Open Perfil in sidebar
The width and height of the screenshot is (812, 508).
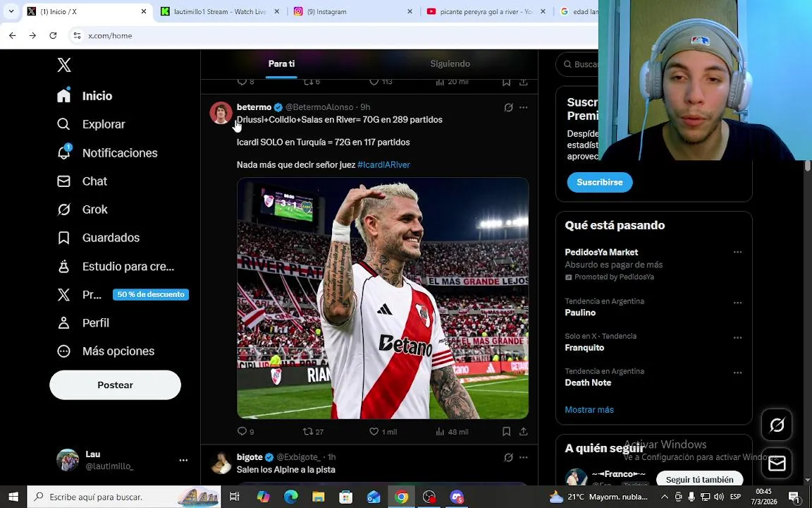[x=83, y=323]
